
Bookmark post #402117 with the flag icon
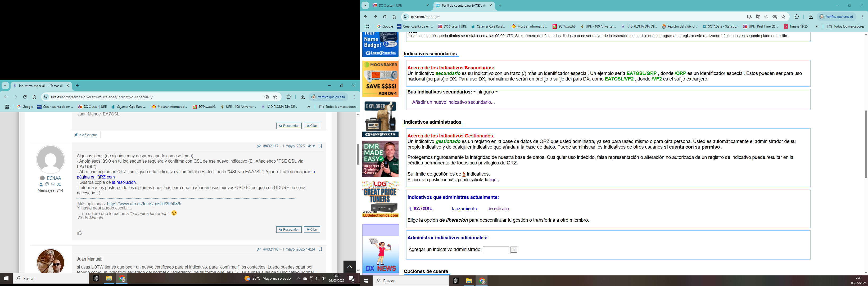[x=320, y=146]
